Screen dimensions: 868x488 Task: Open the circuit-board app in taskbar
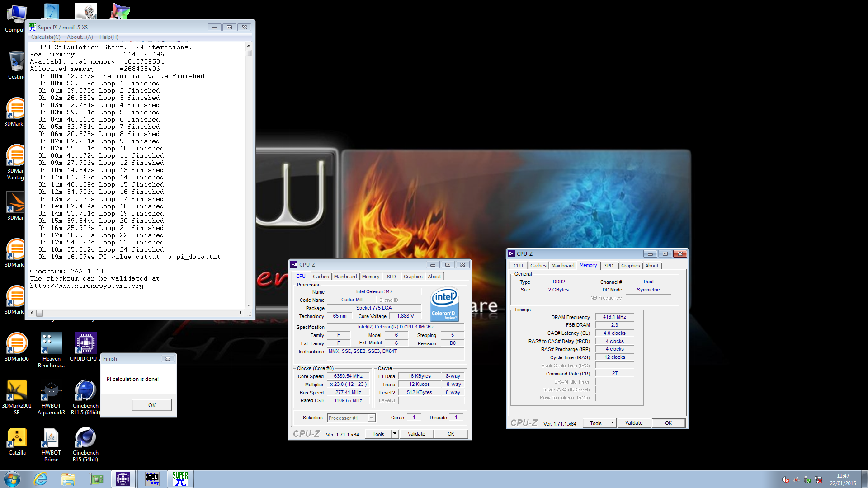96,479
